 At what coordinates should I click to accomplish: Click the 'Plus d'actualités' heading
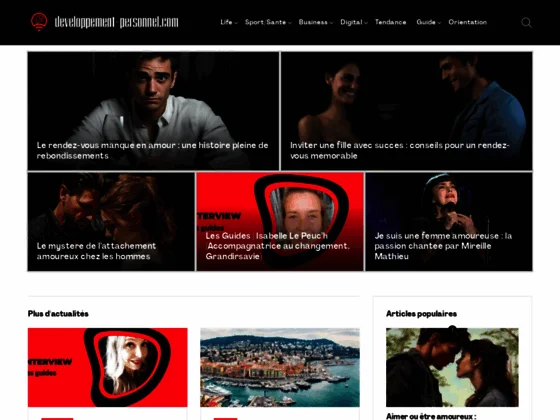58,314
